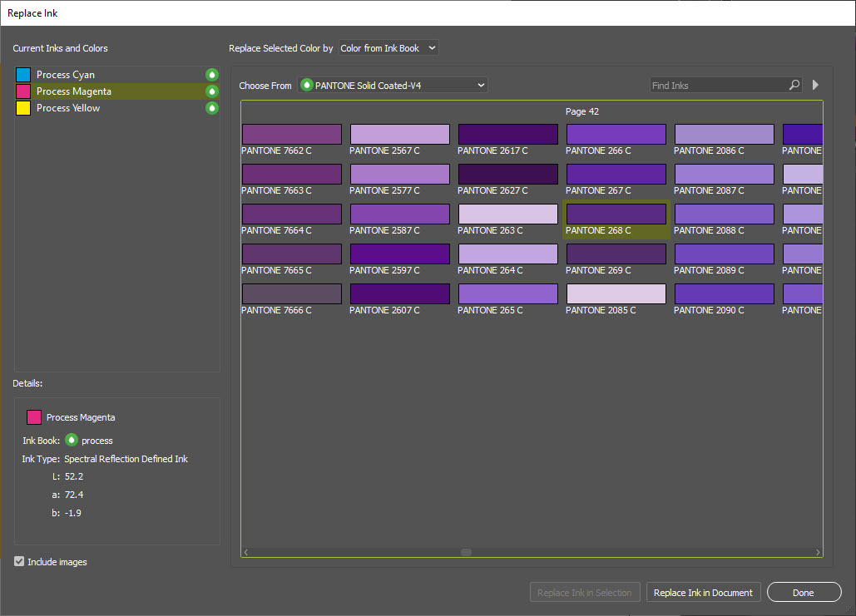856x616 pixels.
Task: Click Replace Ink in Document button
Action: tap(703, 593)
